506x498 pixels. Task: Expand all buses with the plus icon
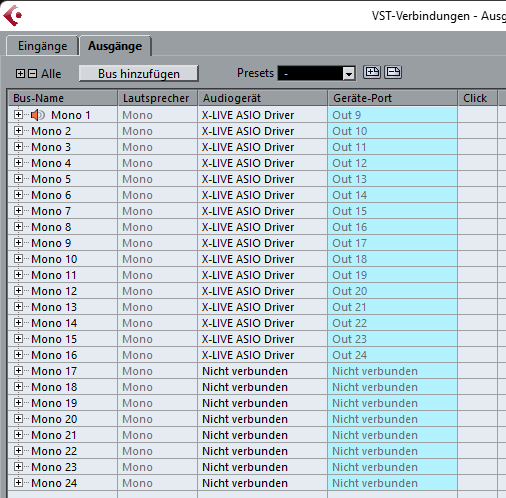tap(20, 74)
